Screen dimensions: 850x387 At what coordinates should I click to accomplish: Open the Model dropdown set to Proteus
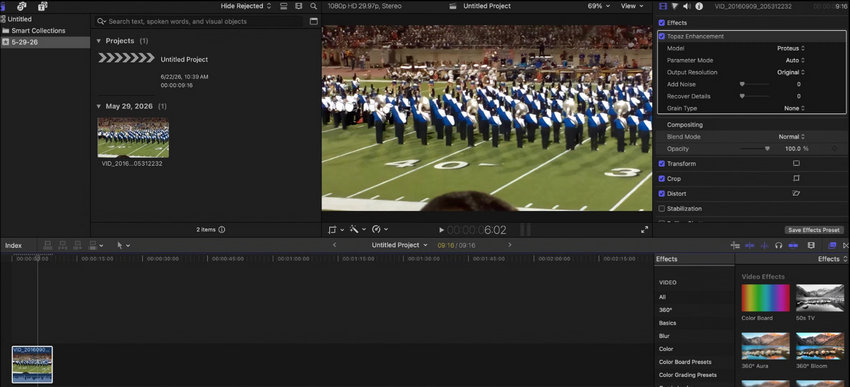790,48
